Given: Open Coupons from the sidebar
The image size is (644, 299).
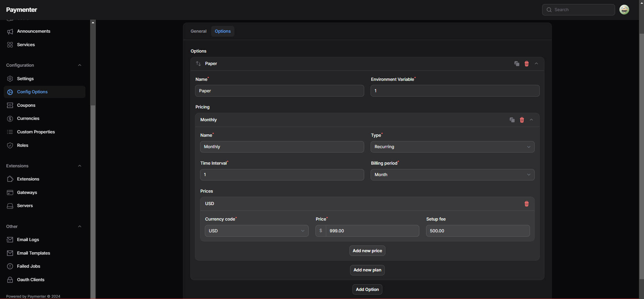Looking at the screenshot, I should pyautogui.click(x=26, y=105).
